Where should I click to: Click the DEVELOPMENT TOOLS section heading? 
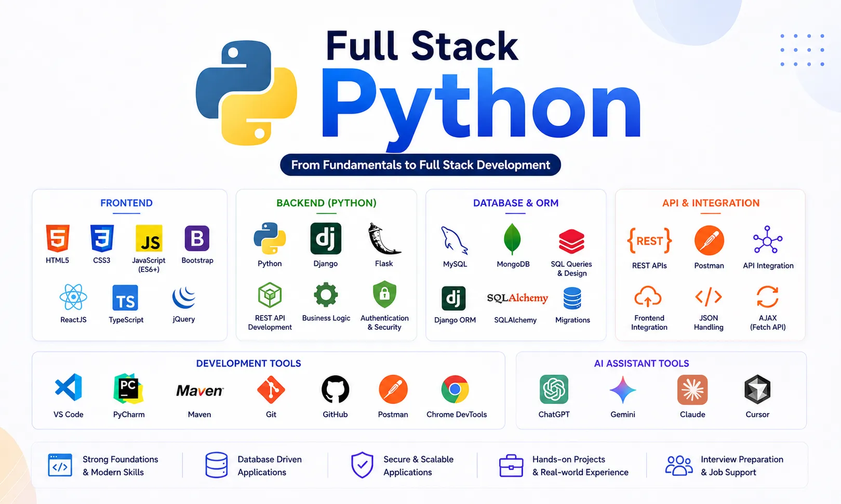click(248, 363)
